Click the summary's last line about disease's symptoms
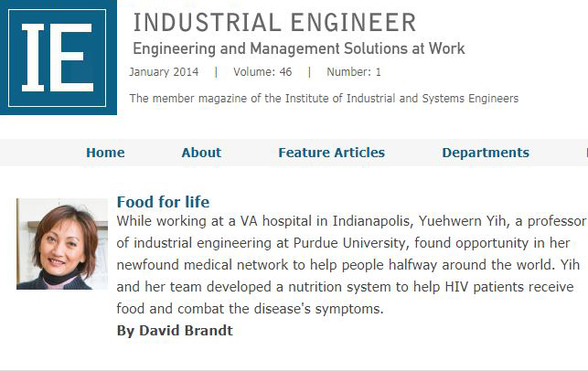The height and width of the screenshot is (371, 588). pyautogui.click(x=251, y=309)
